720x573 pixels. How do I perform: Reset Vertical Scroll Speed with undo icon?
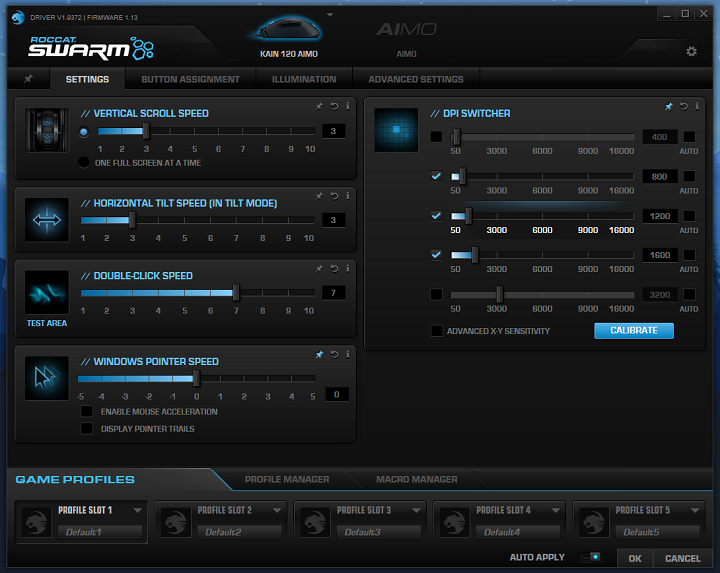pyautogui.click(x=333, y=105)
